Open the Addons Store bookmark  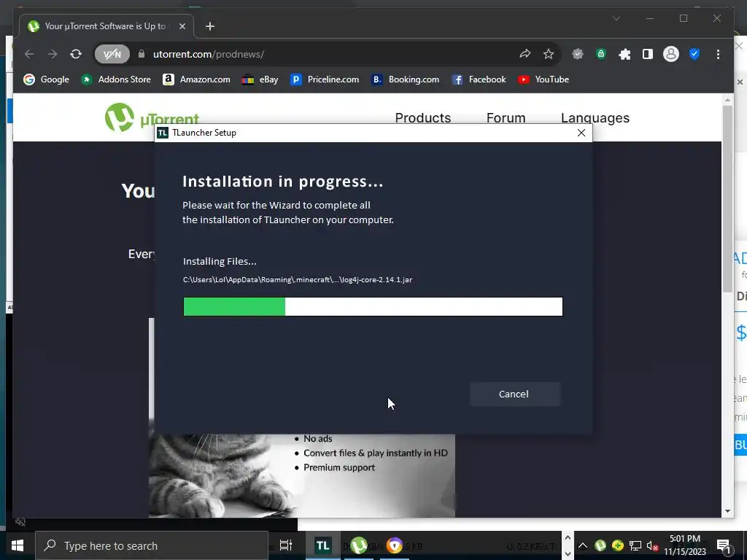pyautogui.click(x=116, y=79)
